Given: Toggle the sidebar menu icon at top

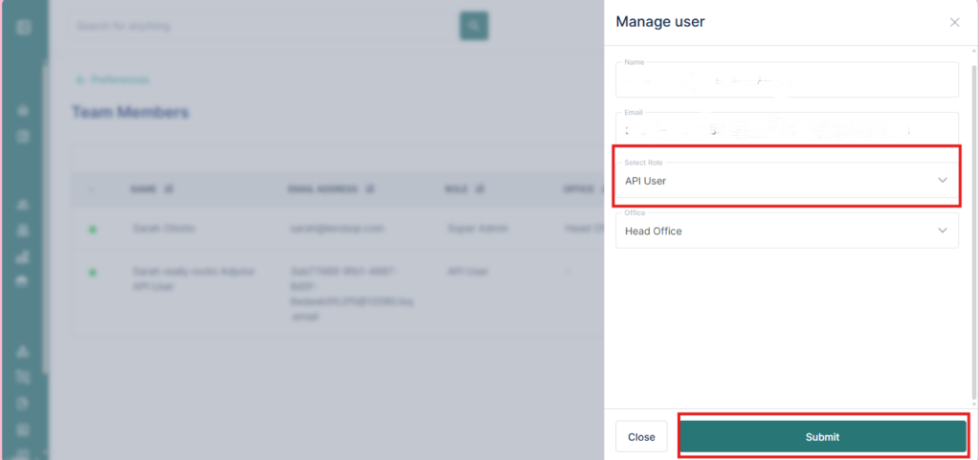Looking at the screenshot, I should (23, 27).
